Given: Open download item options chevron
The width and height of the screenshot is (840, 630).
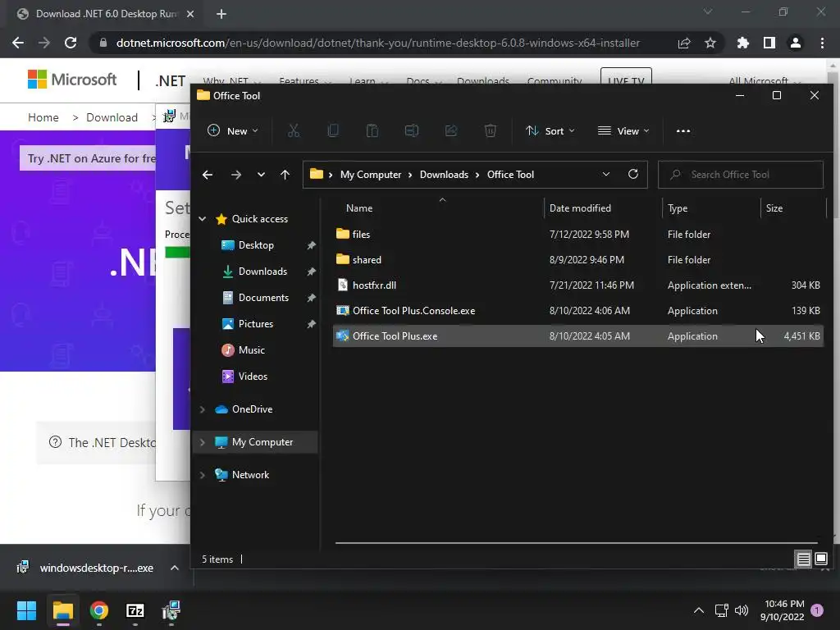Looking at the screenshot, I should click(x=174, y=568).
